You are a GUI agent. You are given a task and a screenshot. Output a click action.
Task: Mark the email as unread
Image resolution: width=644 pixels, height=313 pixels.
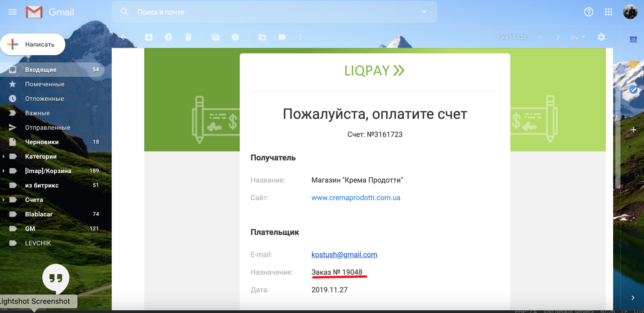[216, 37]
